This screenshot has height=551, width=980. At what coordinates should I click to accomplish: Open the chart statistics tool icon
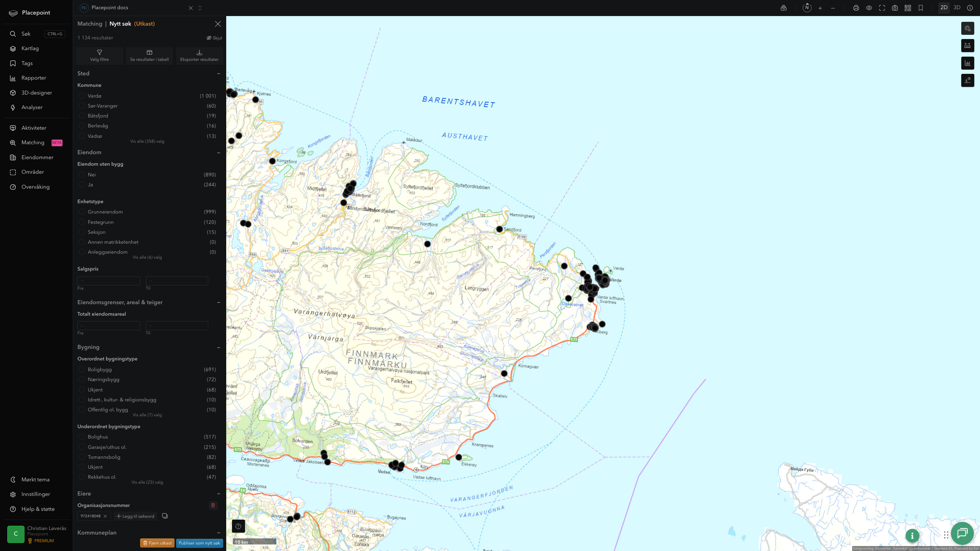[967, 63]
